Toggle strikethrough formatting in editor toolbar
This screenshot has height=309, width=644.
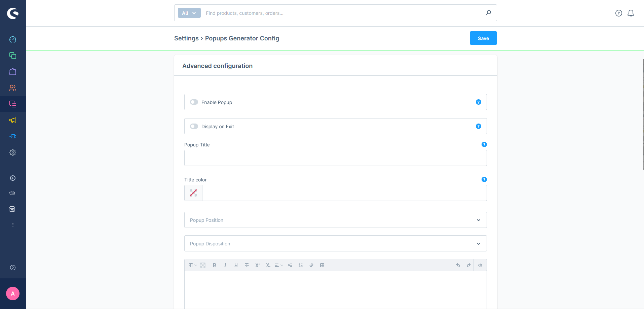coord(247,265)
